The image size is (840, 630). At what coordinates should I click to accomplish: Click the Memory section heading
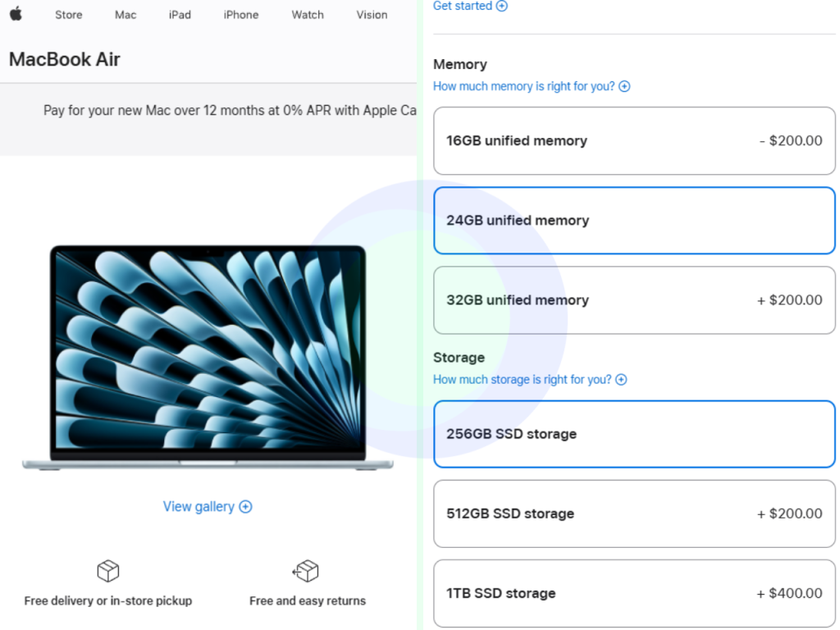pos(460,64)
